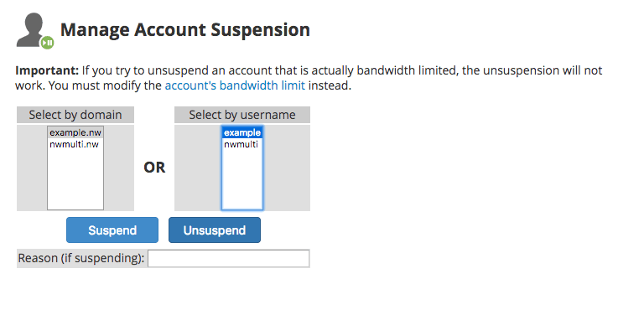
Task: Click the Select by username header
Action: (x=242, y=115)
